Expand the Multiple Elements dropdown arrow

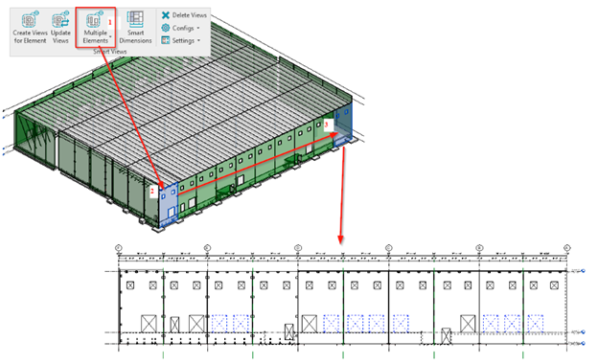click(110, 37)
